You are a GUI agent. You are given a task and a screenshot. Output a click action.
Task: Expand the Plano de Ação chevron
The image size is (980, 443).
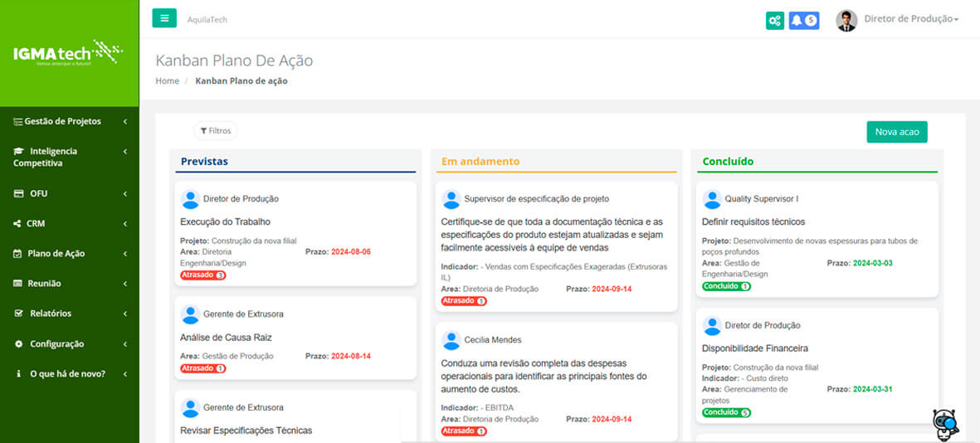coord(125,254)
